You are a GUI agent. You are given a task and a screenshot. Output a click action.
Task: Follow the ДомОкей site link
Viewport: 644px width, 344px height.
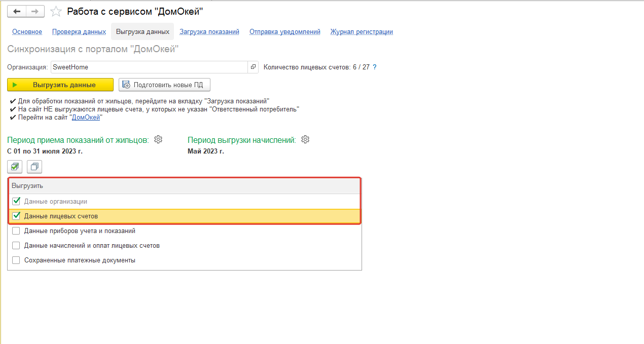(86, 117)
